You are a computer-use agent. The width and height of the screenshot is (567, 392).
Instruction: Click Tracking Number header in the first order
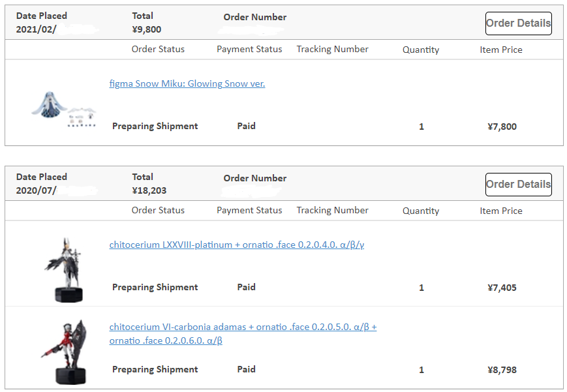click(332, 49)
